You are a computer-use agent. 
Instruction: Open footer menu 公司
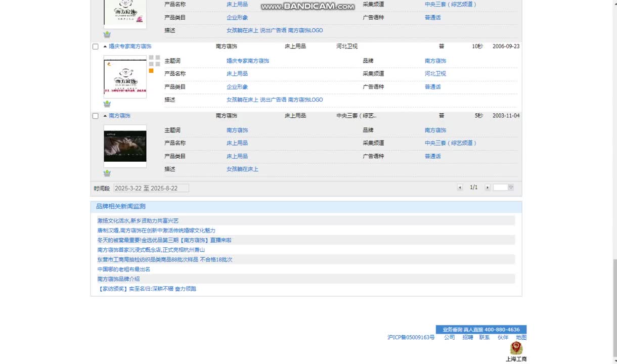(x=449, y=338)
